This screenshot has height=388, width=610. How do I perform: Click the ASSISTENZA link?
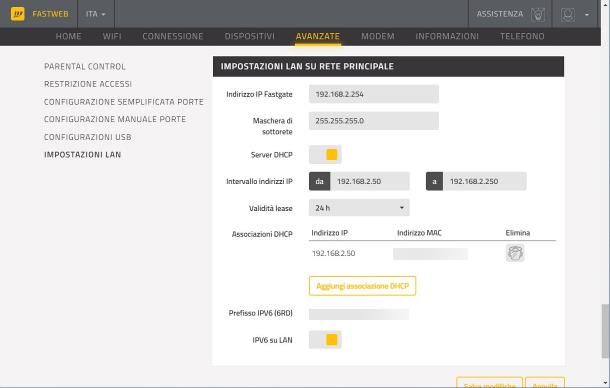(x=500, y=14)
